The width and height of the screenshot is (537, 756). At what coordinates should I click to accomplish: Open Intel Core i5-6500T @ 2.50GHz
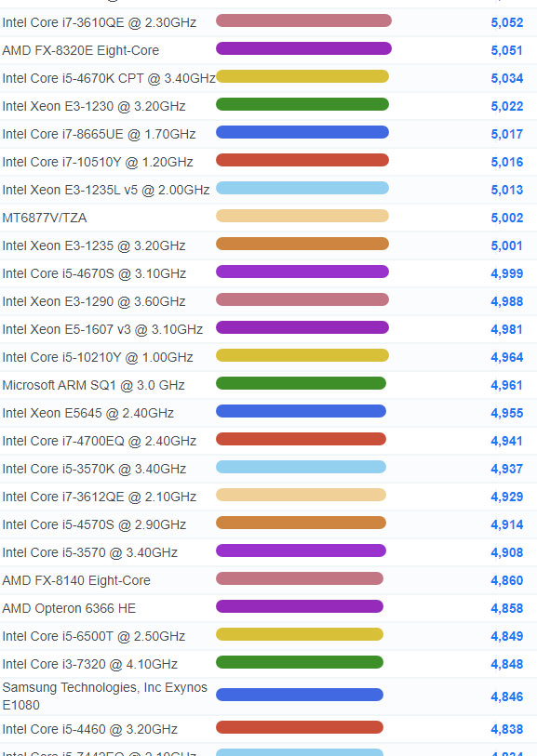(94, 637)
